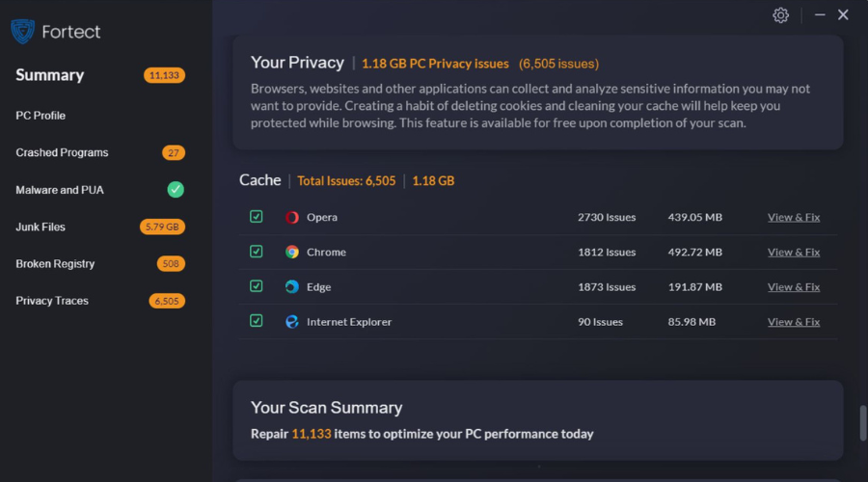Minimize the Fortect window

tap(820, 14)
